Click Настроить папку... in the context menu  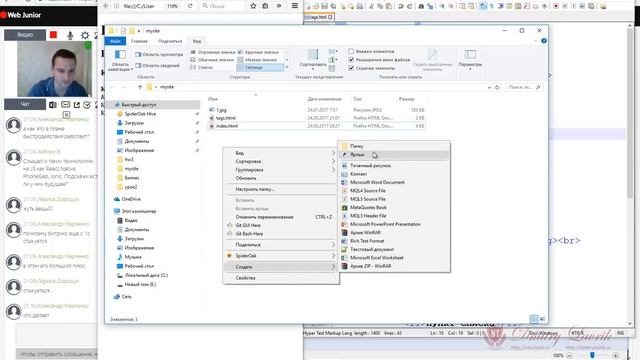(281, 189)
